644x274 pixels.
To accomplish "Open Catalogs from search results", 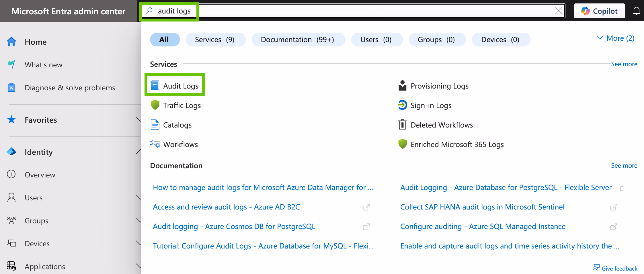I will (x=177, y=125).
